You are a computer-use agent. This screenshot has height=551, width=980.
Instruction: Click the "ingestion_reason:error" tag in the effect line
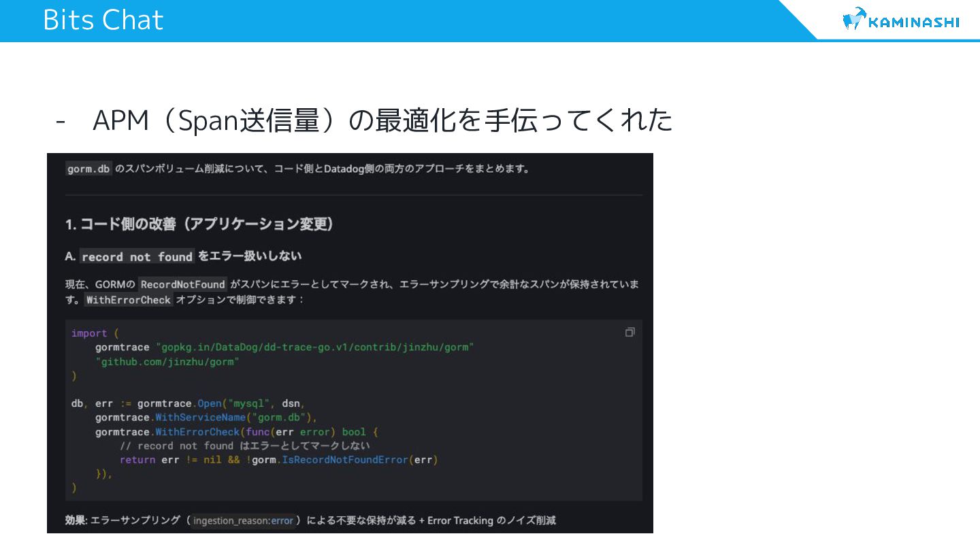point(243,521)
